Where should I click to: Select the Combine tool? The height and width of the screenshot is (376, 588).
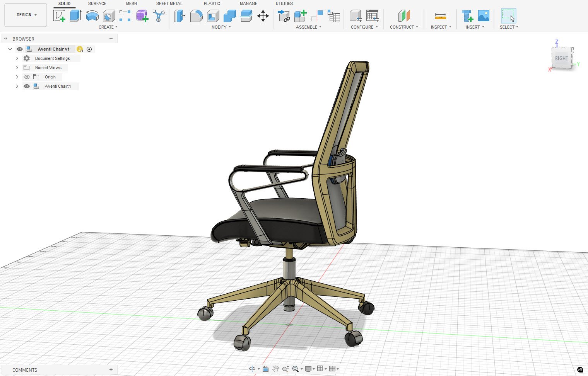[229, 15]
